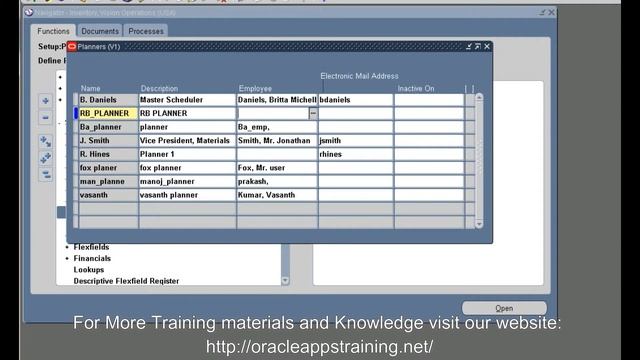640x360 pixels.
Task: Click the Kumar, Vasanth employee cell
Action: [x=277, y=195]
